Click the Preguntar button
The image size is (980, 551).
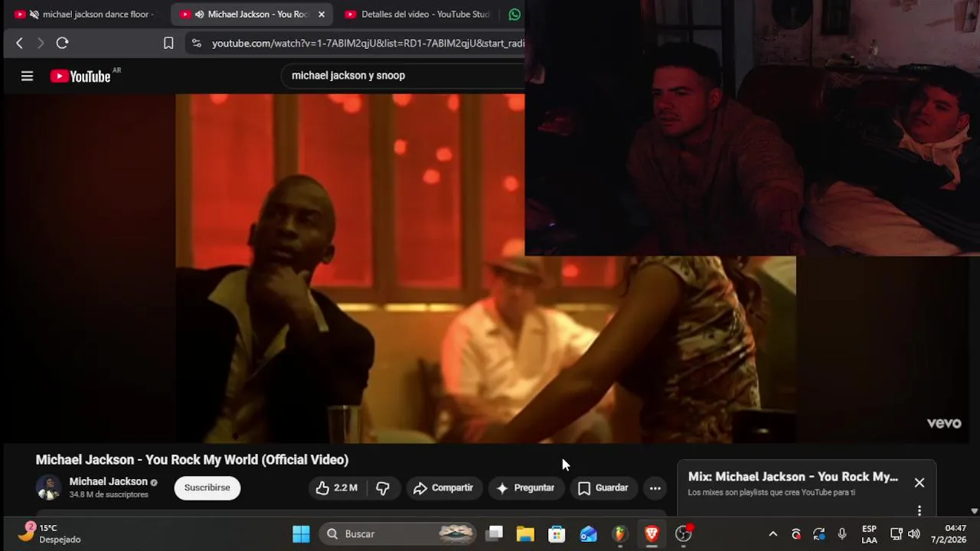[525, 487]
